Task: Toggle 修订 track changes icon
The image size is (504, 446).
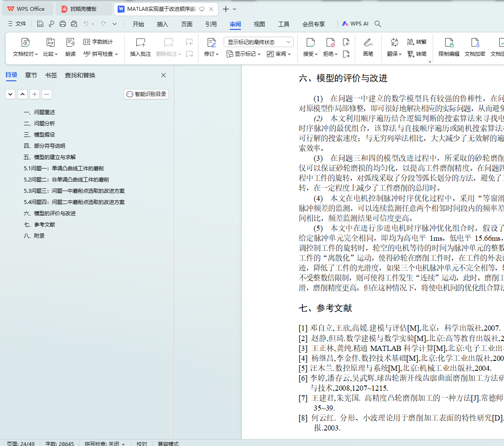Action: [x=211, y=42]
